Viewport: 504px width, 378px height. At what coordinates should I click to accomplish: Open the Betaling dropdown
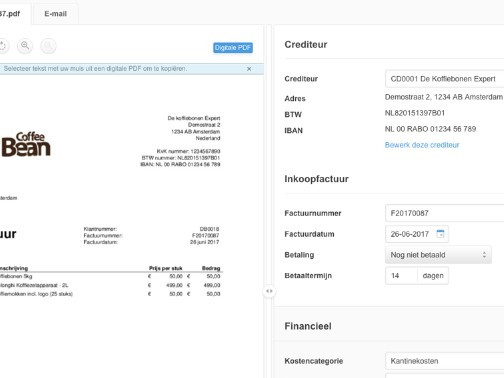tap(438, 255)
